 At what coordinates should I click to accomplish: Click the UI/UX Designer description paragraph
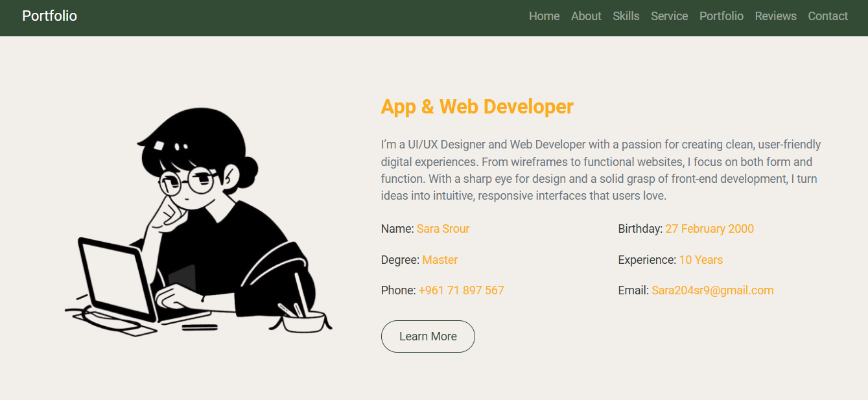coord(600,170)
